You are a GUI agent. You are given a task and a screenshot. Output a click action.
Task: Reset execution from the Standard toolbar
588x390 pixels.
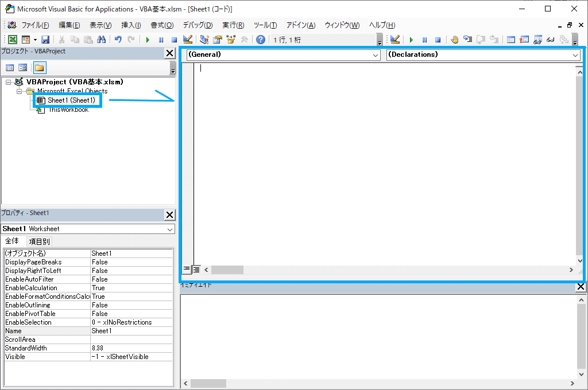tap(174, 40)
